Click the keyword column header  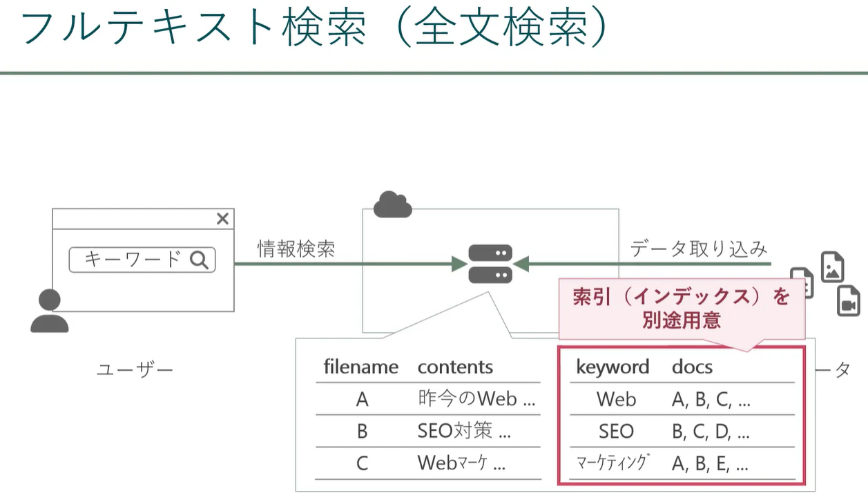(613, 367)
